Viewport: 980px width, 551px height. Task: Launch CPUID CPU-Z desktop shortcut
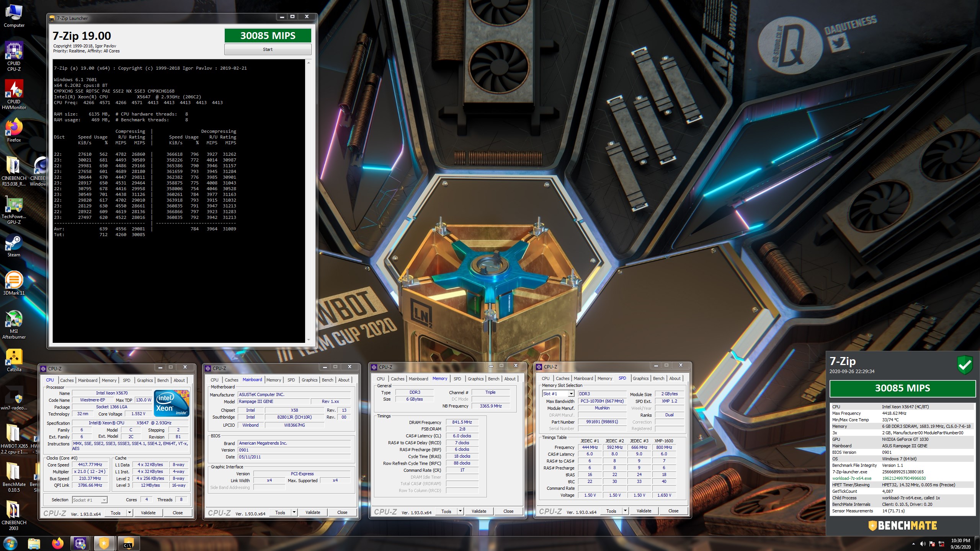(x=14, y=56)
